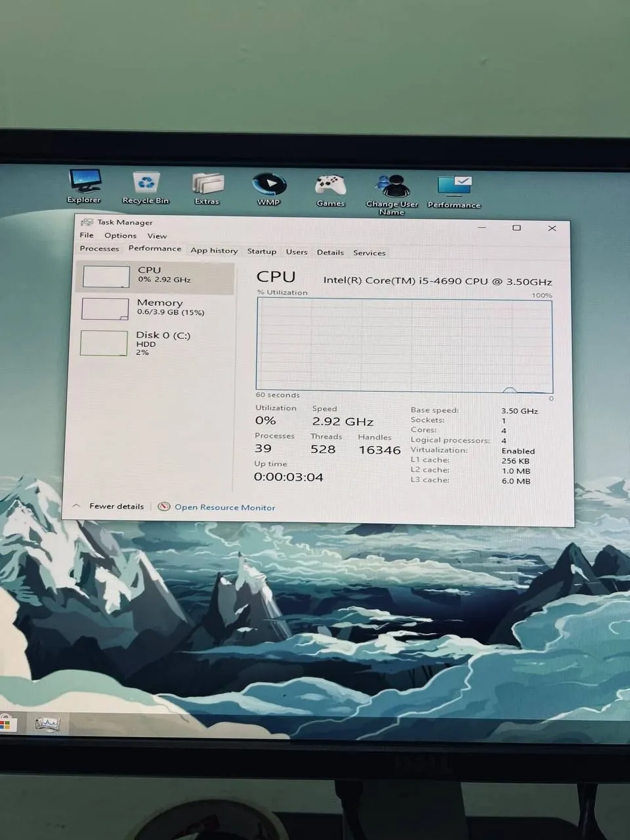Click the Task Manager taskbar icon
This screenshot has height=840, width=630.
pos(47,724)
